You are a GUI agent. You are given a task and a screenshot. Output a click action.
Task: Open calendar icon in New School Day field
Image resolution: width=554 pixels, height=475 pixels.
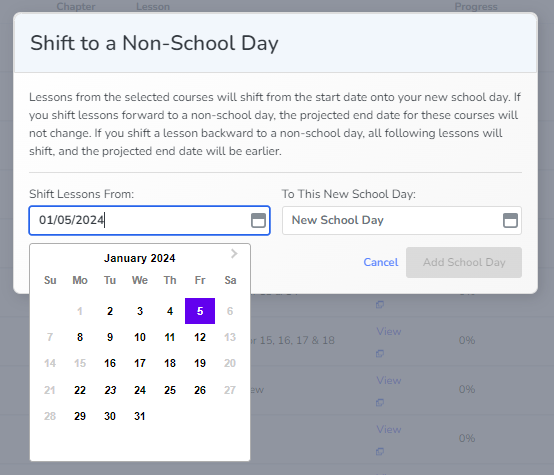pos(510,220)
